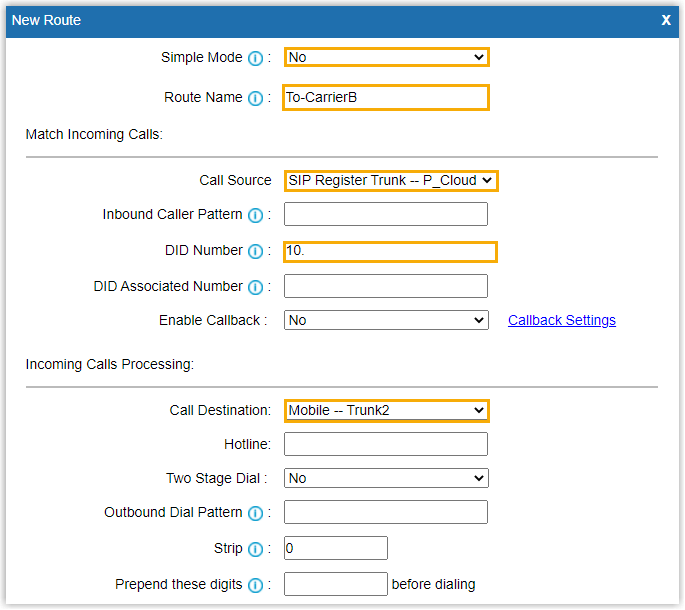Open the Enable Callback dropdown
The height and width of the screenshot is (610, 685).
pyautogui.click(x=386, y=320)
